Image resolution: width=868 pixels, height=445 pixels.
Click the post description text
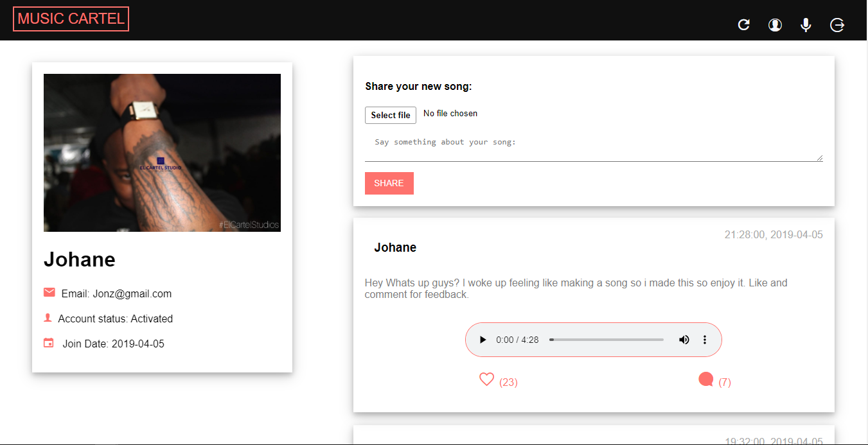pos(576,289)
